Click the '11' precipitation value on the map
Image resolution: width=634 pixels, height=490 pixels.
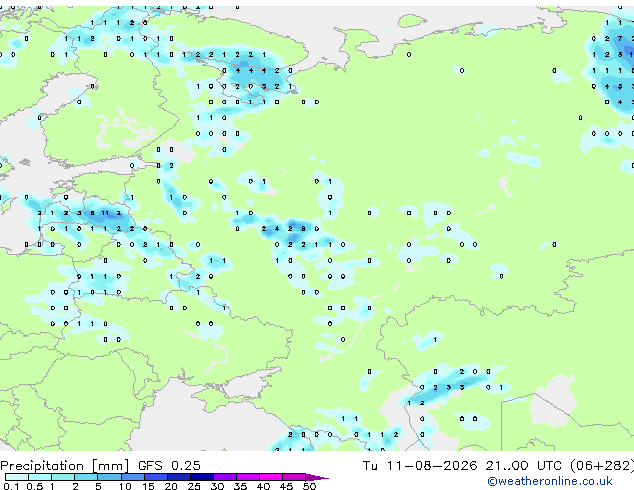(x=105, y=213)
